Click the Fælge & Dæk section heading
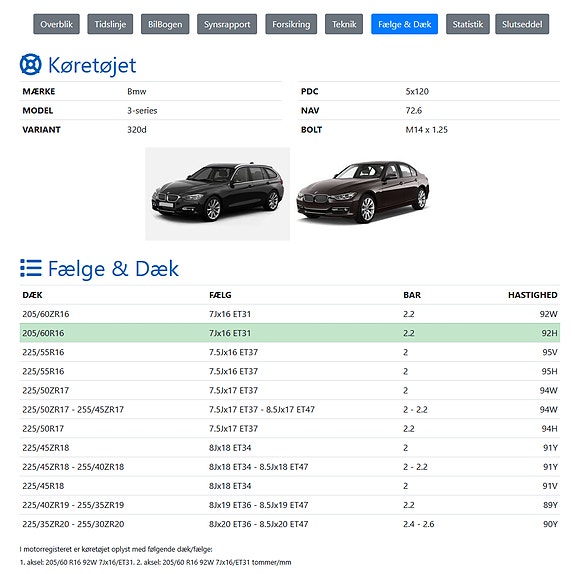 pyautogui.click(x=113, y=269)
